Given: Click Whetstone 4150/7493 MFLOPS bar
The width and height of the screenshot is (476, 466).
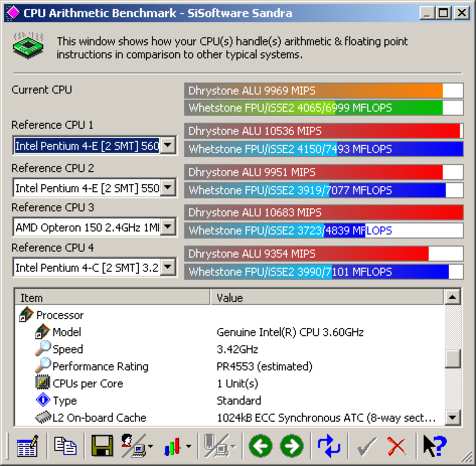Looking at the screenshot, I should tap(323, 149).
